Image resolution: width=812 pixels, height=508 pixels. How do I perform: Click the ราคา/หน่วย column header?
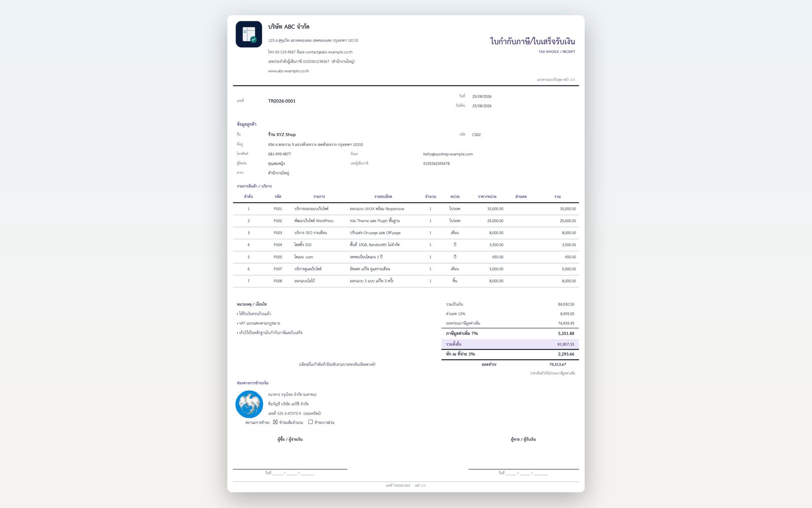[x=487, y=197]
